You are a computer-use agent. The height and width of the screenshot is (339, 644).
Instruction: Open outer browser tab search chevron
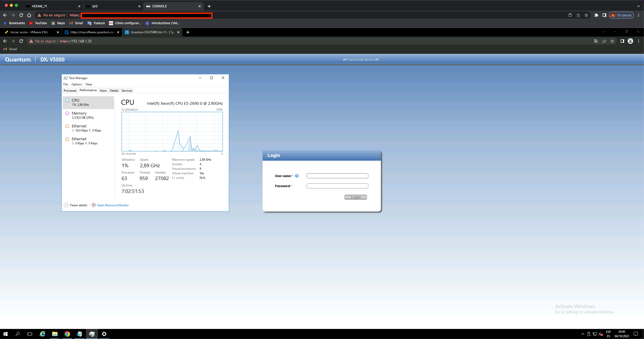click(x=638, y=6)
